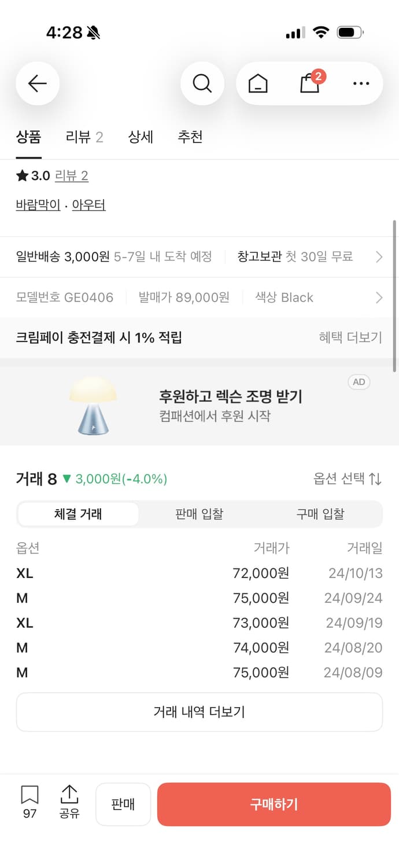
Task: Open the search screen
Action: (202, 83)
